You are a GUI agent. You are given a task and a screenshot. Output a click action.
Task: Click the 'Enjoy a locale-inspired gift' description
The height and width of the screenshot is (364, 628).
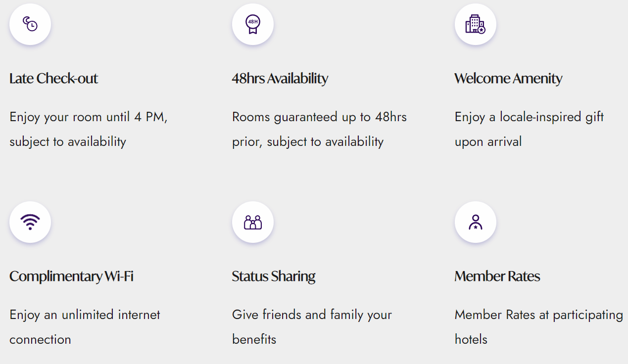(529, 118)
